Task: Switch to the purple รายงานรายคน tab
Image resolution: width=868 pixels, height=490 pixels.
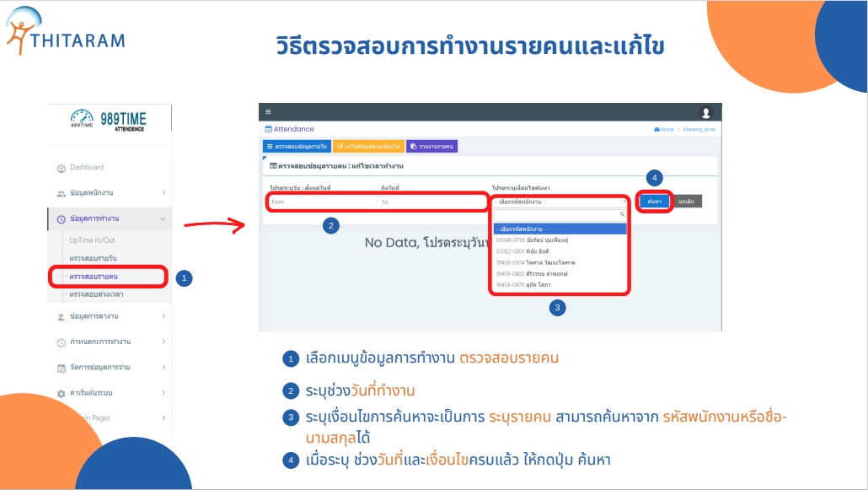Action: pyautogui.click(x=432, y=147)
